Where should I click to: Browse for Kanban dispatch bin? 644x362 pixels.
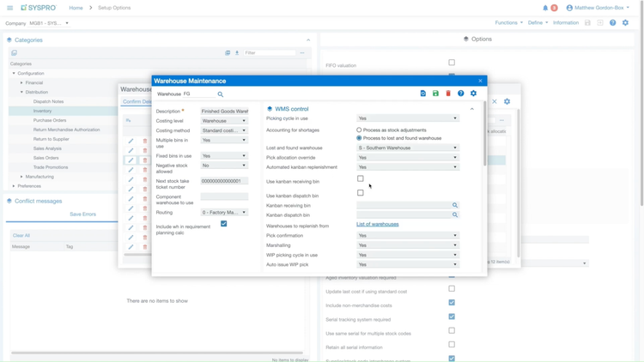455,214
